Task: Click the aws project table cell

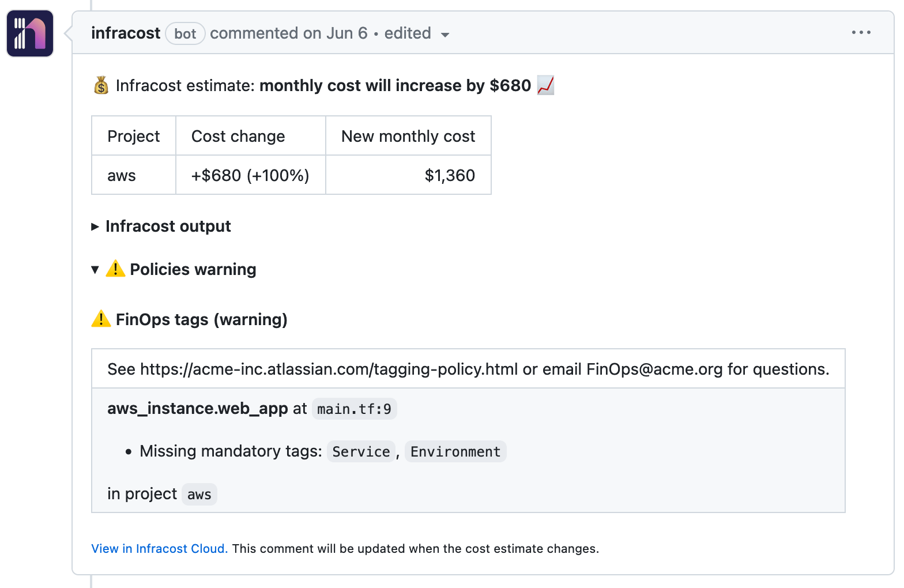Action: [122, 175]
